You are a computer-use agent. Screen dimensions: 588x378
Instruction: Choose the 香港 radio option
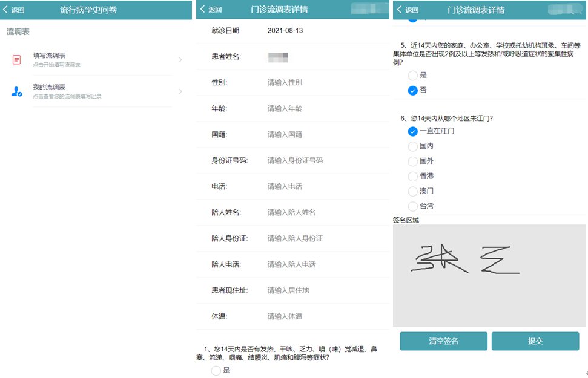point(413,176)
